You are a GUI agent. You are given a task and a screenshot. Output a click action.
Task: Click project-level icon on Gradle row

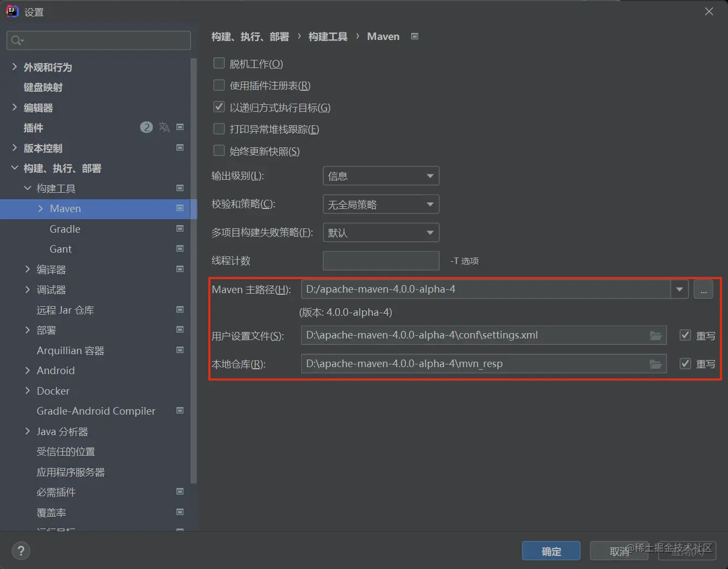180,228
